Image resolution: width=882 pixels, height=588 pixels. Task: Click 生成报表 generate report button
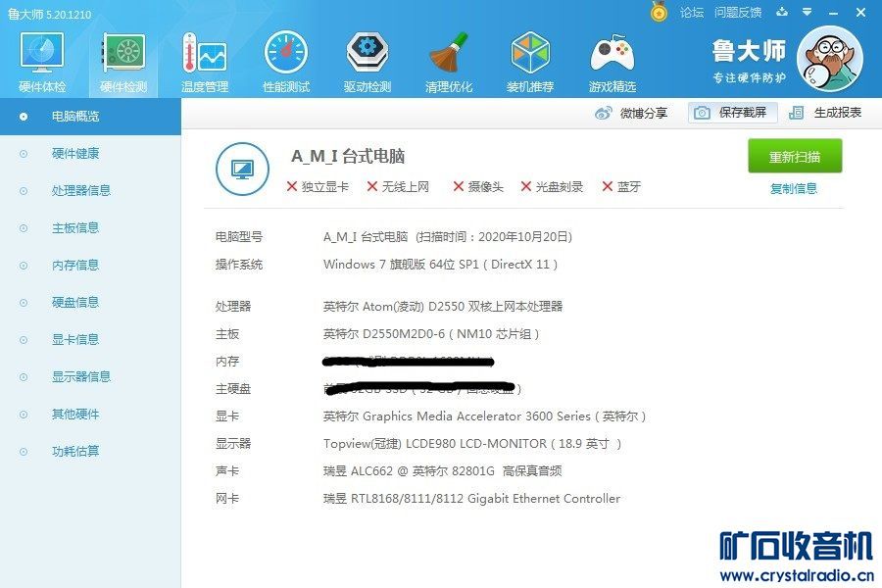826,113
